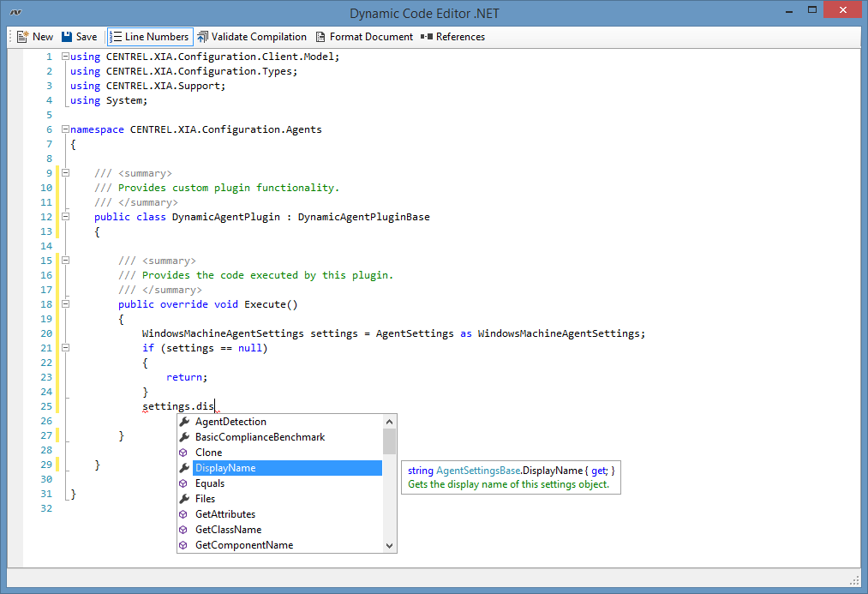Viewport: 868px width, 594px height.
Task: Collapse the summary comment at line 9
Action: (x=65, y=173)
